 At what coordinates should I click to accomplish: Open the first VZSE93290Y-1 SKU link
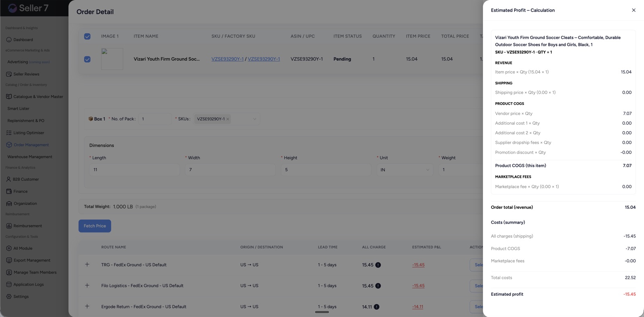click(227, 59)
